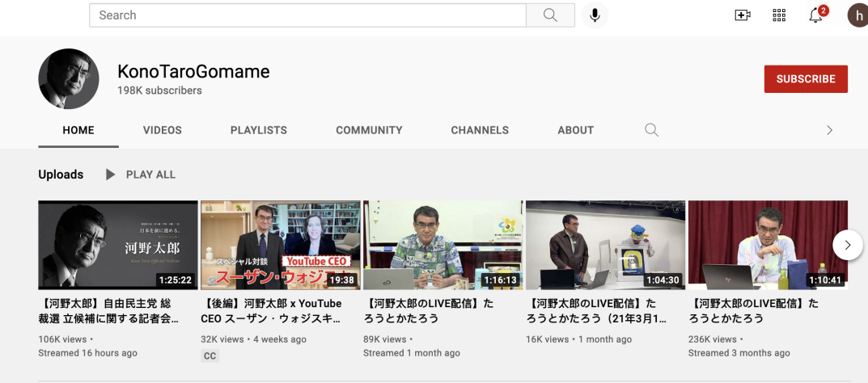This screenshot has width=868, height=383.
Task: Click the channel search magnifier icon
Action: pos(651,130)
